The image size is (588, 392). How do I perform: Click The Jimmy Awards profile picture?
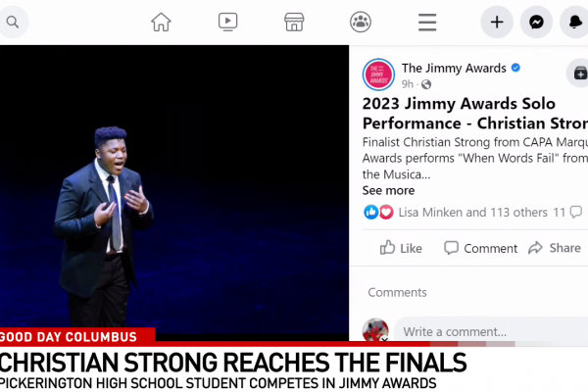coord(378,74)
